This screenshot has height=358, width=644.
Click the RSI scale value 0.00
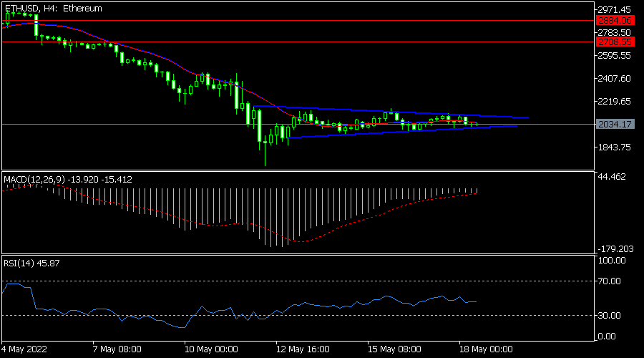(607, 337)
